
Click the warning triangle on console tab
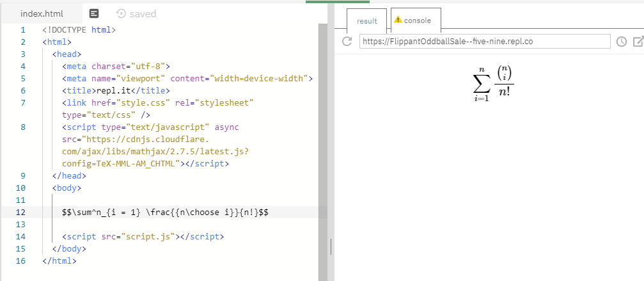coord(397,20)
